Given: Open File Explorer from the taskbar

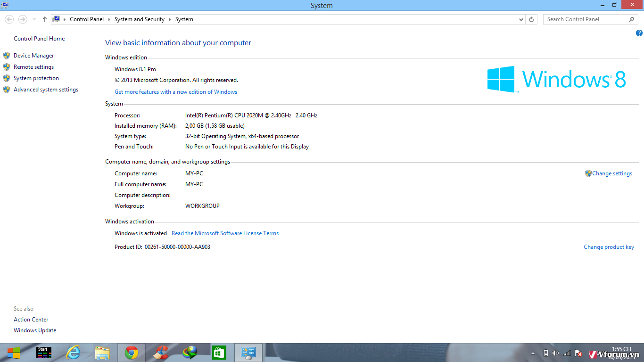Looking at the screenshot, I should [x=102, y=353].
